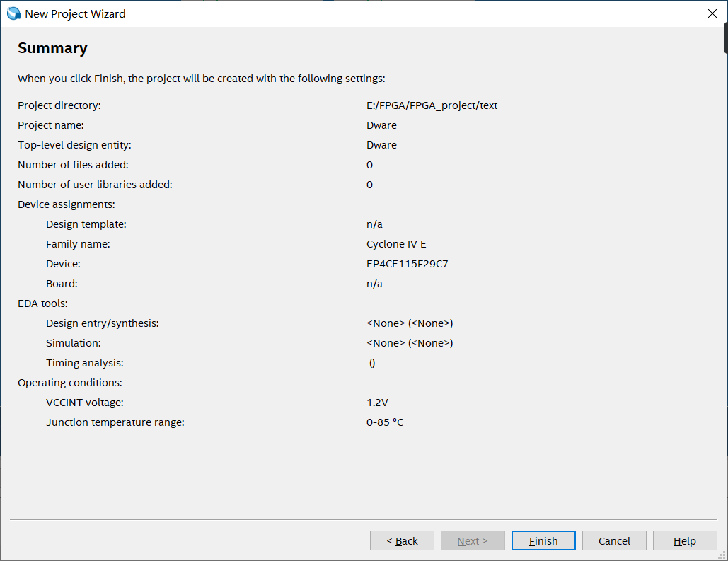Viewport: 728px width, 561px height.
Task: Click the Project name label
Action: coord(50,125)
